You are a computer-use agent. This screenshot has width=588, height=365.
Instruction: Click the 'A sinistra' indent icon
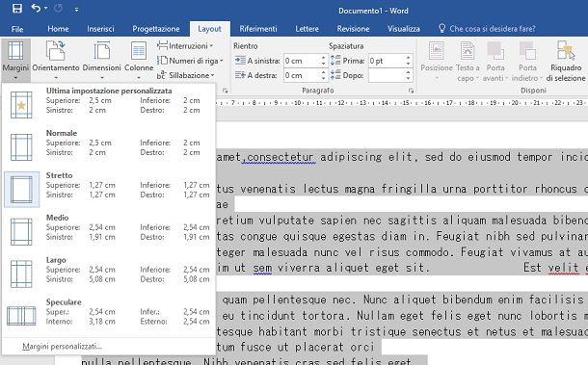[x=240, y=61]
